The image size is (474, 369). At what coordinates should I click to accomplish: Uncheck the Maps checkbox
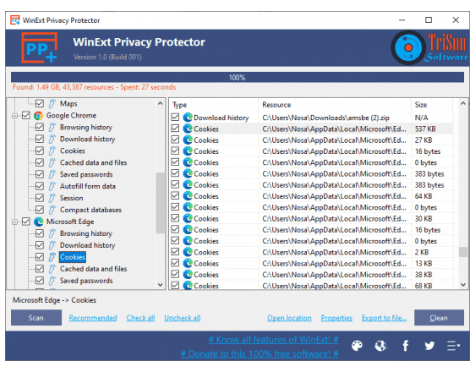(39, 104)
